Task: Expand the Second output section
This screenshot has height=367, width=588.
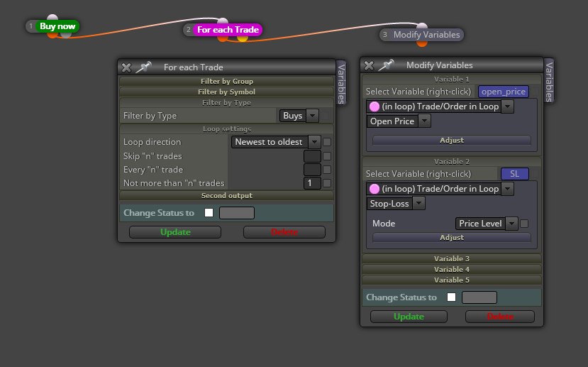Action: [x=226, y=195]
